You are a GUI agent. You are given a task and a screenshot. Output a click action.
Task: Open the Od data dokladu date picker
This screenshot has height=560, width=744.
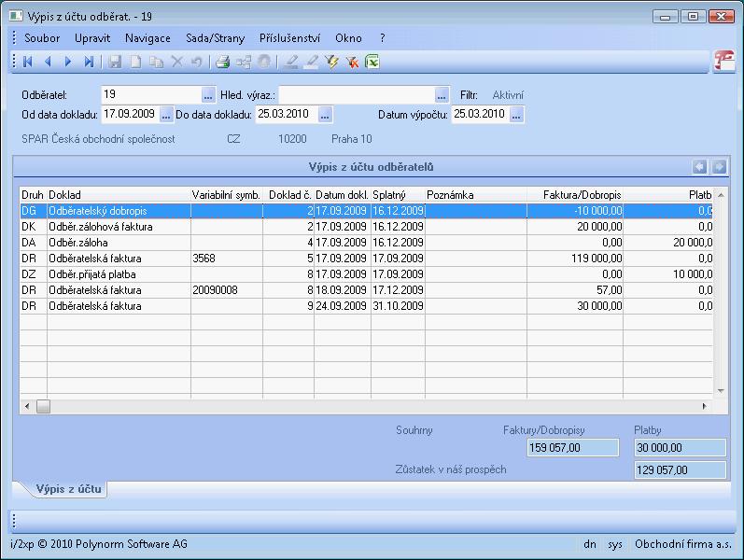pyautogui.click(x=166, y=115)
